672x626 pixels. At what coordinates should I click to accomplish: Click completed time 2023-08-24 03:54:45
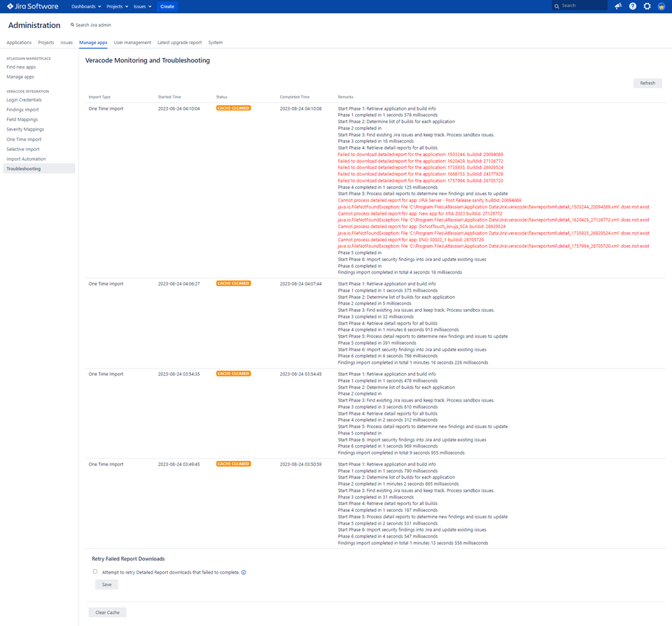tap(300, 374)
